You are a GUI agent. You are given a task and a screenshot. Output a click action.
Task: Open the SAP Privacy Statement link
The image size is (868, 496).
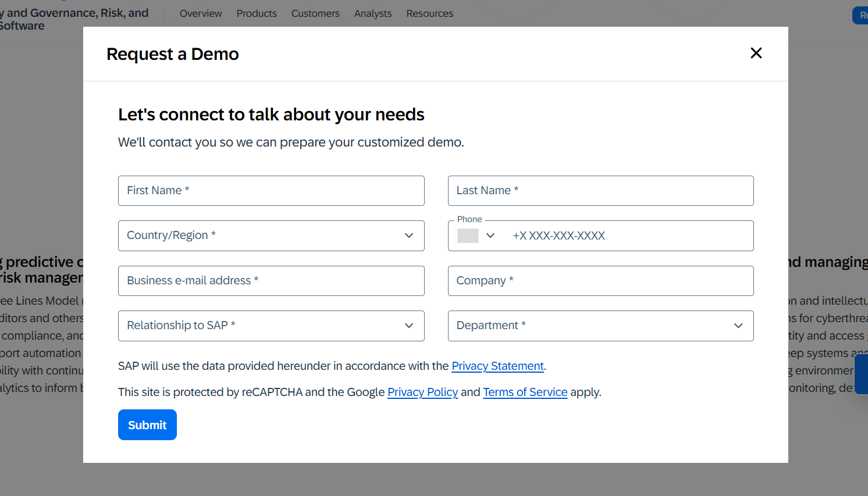click(497, 366)
